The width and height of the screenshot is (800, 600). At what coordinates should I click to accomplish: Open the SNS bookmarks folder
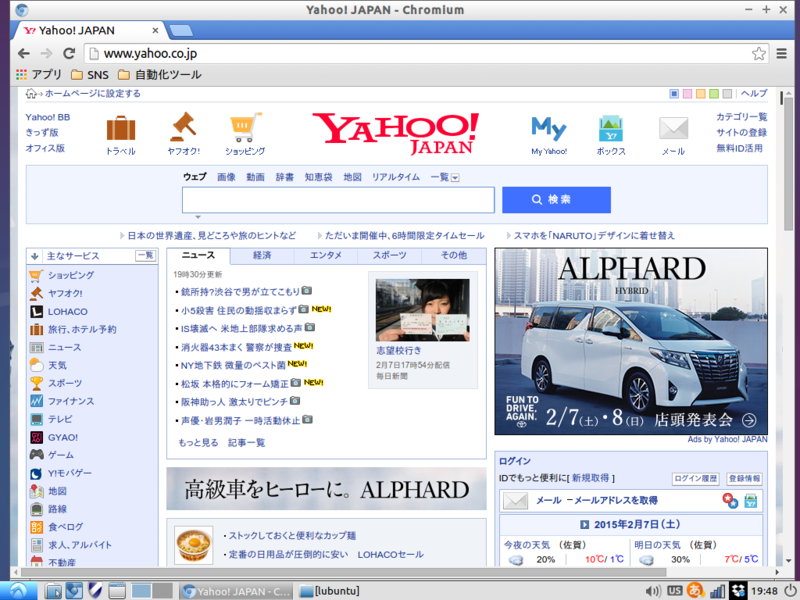point(90,75)
